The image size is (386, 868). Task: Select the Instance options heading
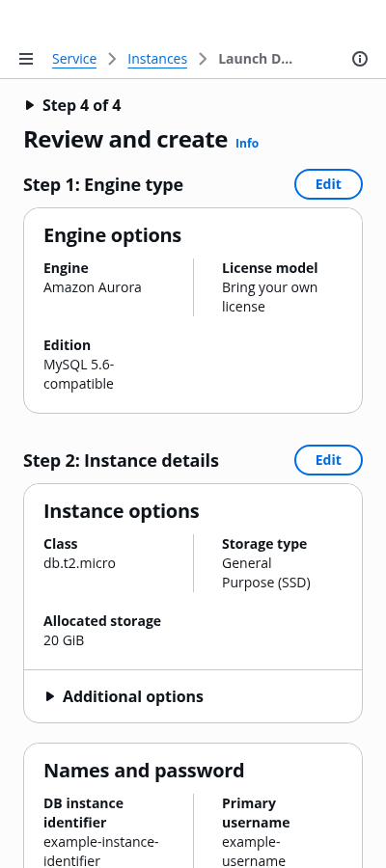[x=122, y=511]
